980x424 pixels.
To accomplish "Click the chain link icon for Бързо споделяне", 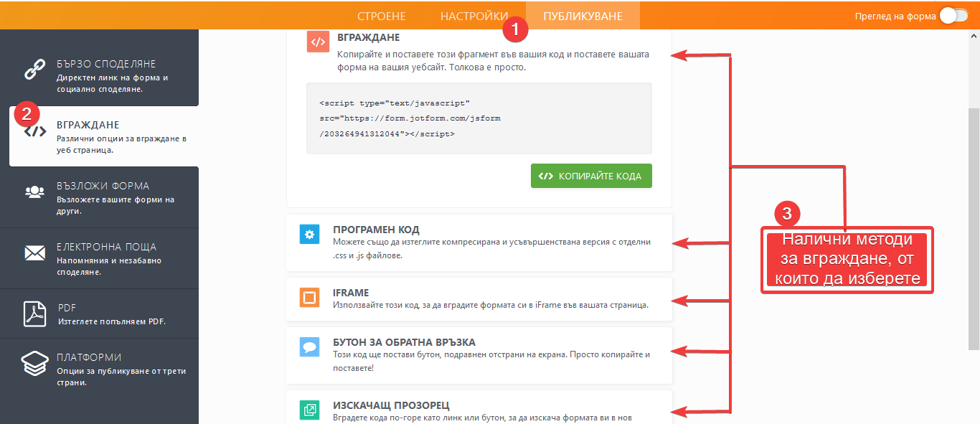I will coord(35,70).
